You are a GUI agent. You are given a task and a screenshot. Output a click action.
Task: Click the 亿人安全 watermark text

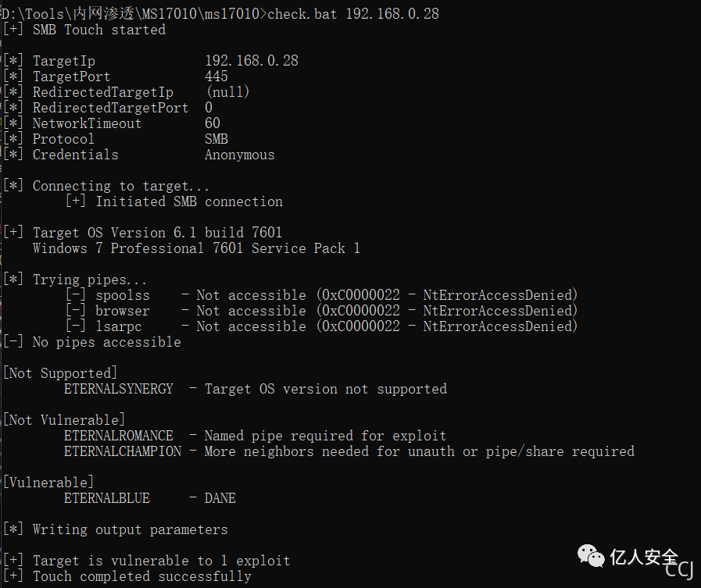click(644, 557)
